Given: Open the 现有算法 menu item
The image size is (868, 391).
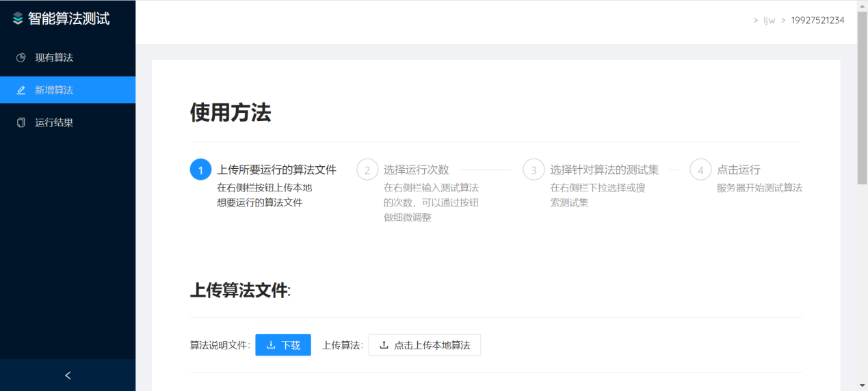Looking at the screenshot, I should point(54,57).
